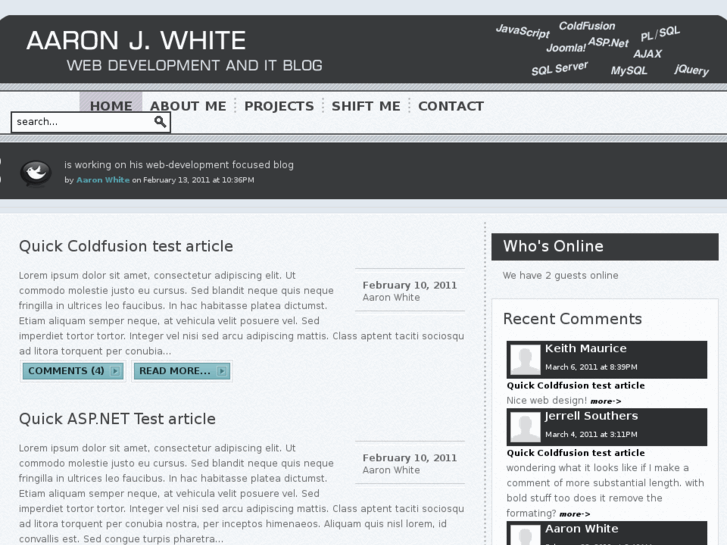Click the Twitter bird speech-bubble icon
This screenshot has width=727, height=545.
pyautogui.click(x=36, y=173)
